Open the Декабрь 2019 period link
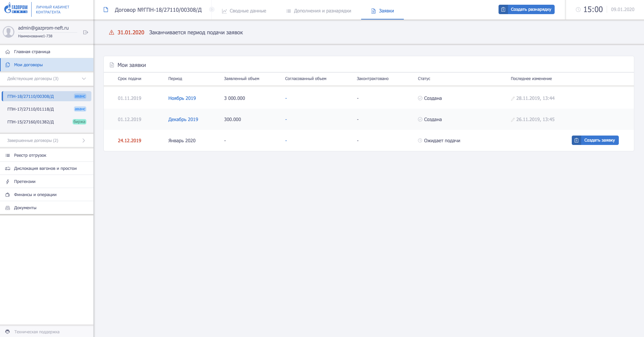Viewport: 644px width, 337px height. [183, 119]
